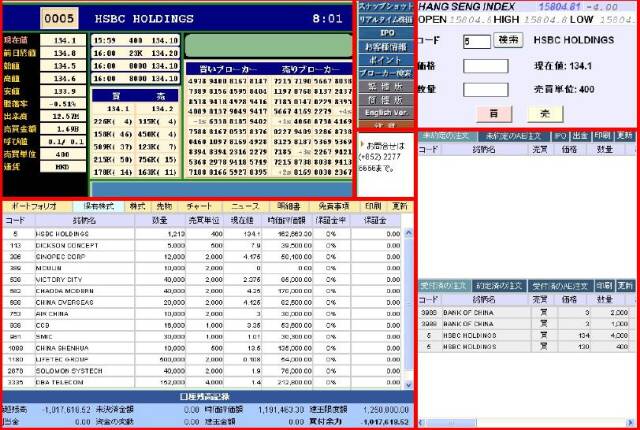Select DICKSON CONCEPT row in holdings table
This screenshot has width=640, height=430.
pyautogui.click(x=202, y=245)
